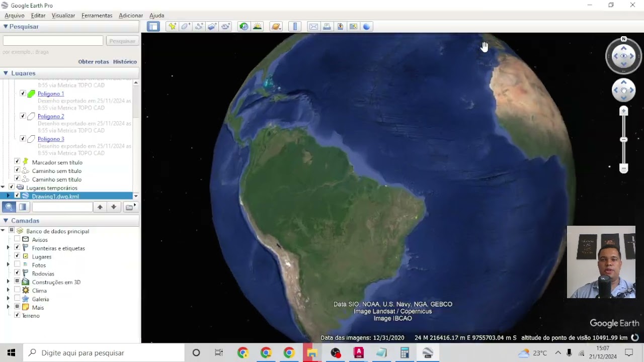
Task: Collapse the Pesquisar panel
Action: pos(6,27)
